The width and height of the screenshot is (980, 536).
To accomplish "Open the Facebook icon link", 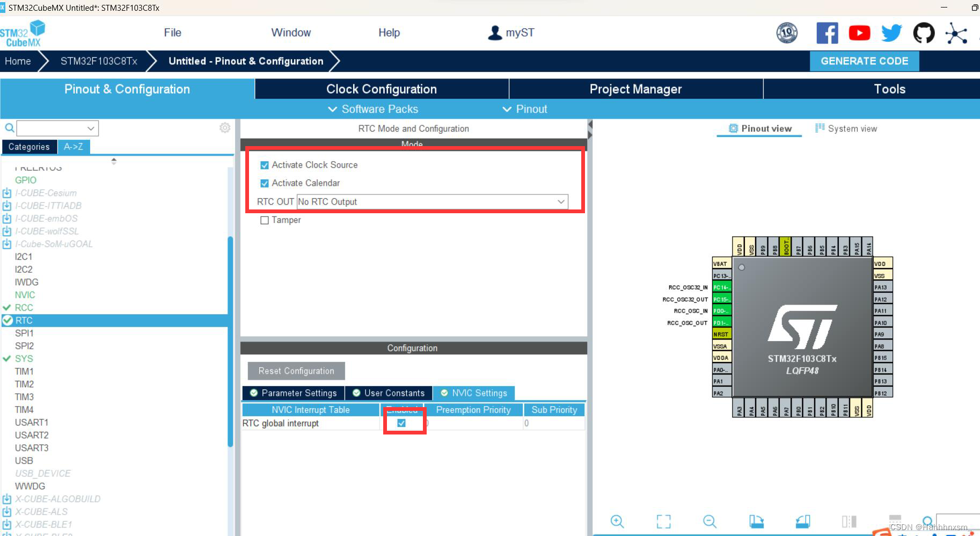I will [x=827, y=33].
